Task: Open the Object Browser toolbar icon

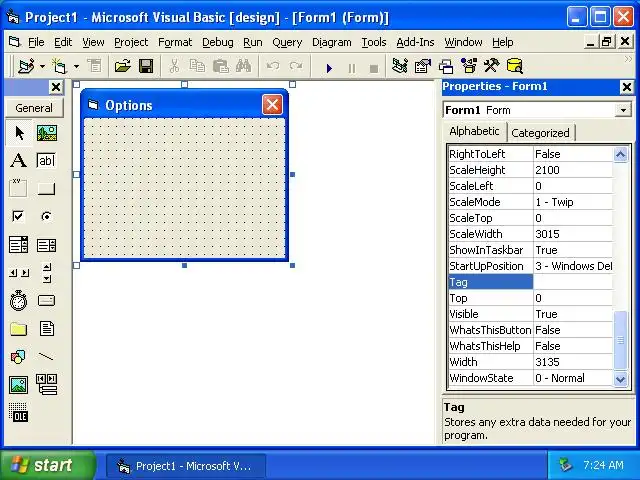Action: tap(469, 66)
